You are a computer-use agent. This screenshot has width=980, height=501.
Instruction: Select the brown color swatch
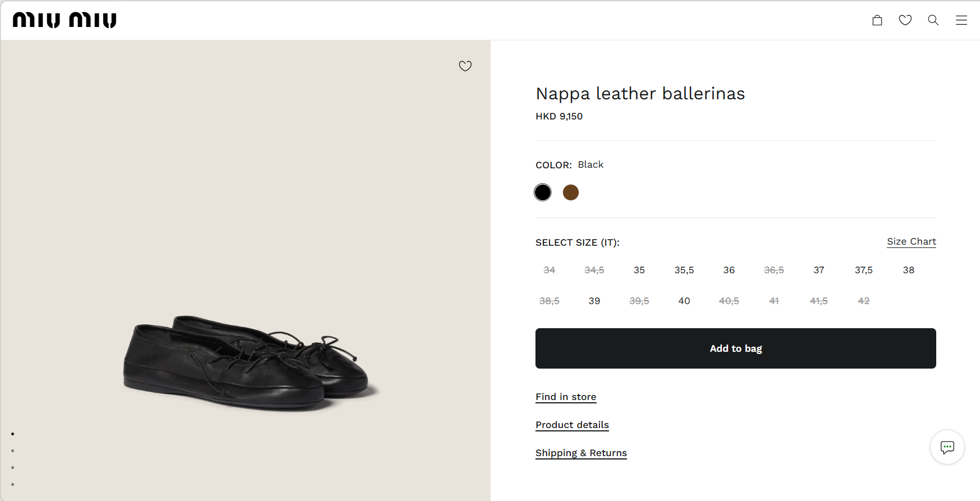pyautogui.click(x=571, y=192)
